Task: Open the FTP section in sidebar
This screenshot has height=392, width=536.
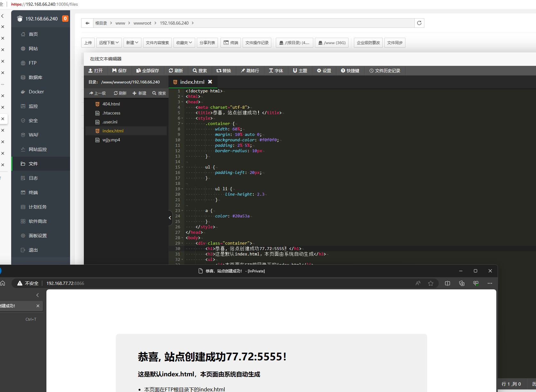Action: [32, 63]
